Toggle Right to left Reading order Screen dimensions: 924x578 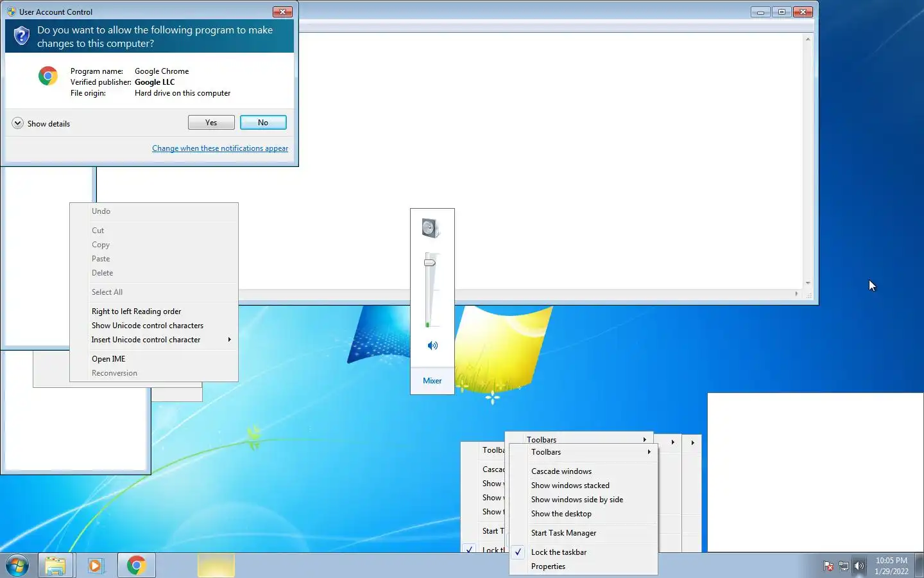tap(154, 311)
